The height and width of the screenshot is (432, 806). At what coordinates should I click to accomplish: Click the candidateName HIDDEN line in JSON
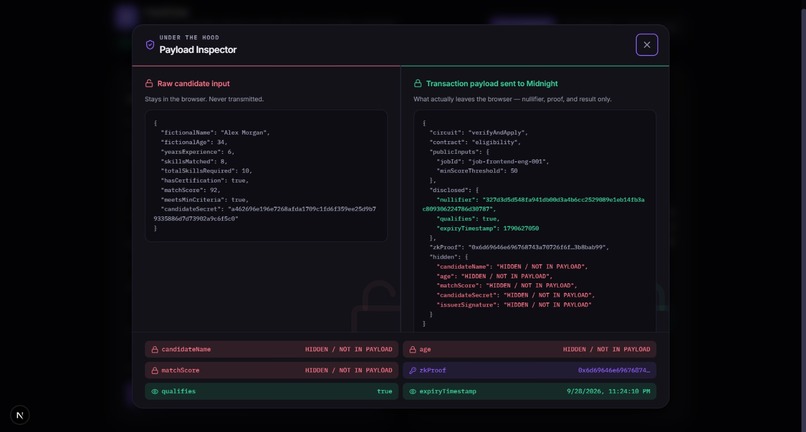[512, 266]
